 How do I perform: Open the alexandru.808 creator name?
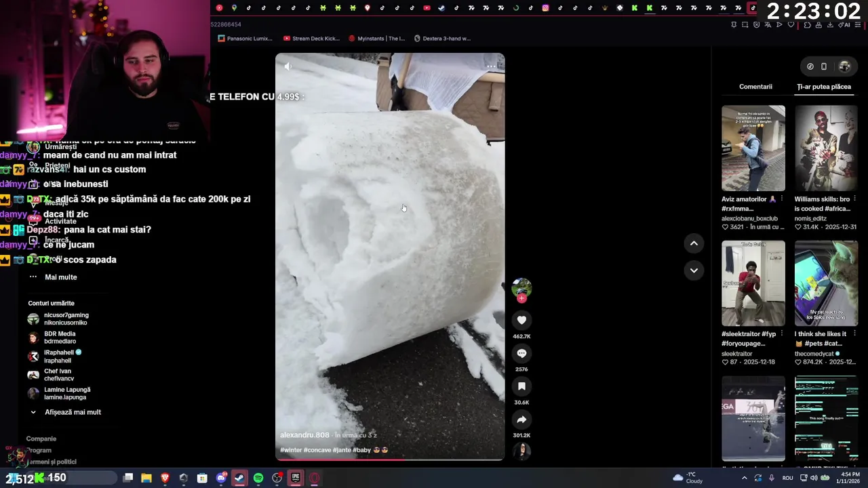304,435
